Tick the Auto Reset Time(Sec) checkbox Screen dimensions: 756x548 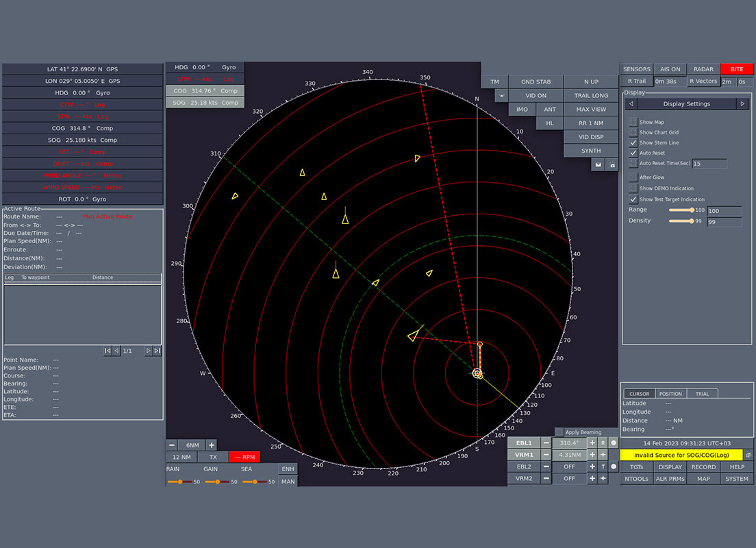633,163
